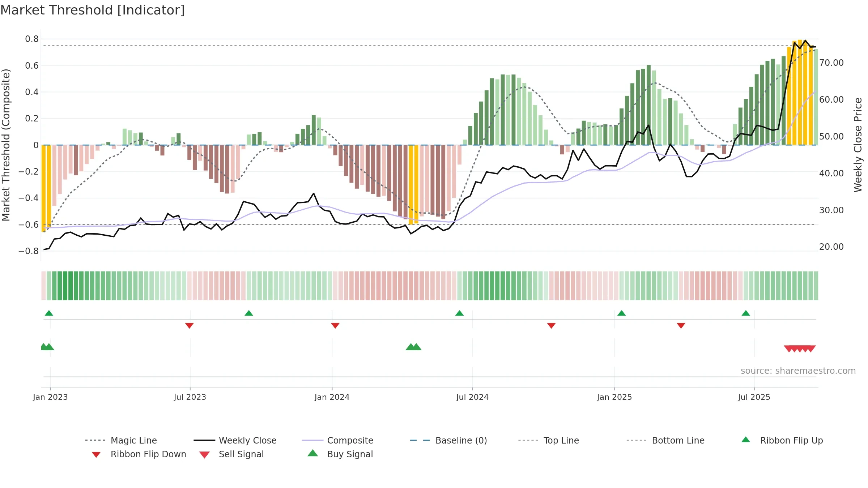868x488 pixels.
Task: Hide the Sell Signal legend entry
Action: [x=231, y=454]
